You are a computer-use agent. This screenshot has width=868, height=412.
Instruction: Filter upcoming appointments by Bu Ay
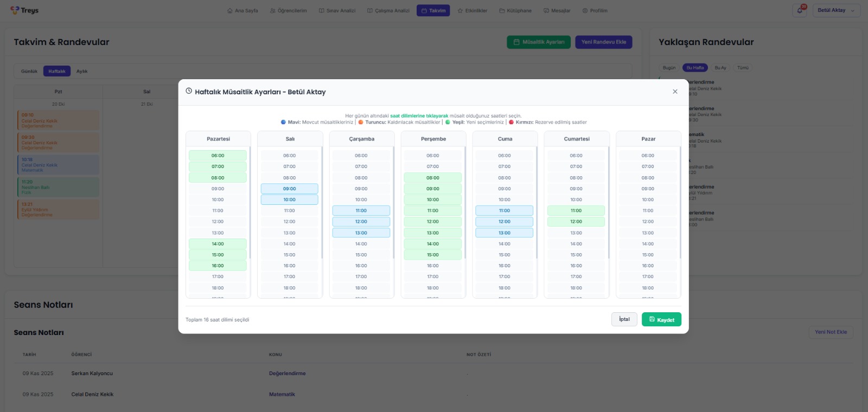[720, 68]
